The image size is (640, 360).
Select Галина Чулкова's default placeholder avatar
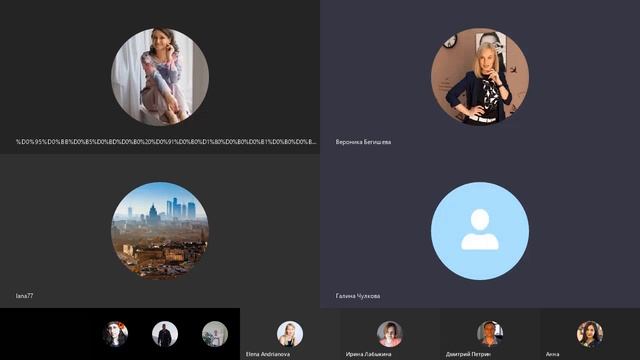point(480,231)
